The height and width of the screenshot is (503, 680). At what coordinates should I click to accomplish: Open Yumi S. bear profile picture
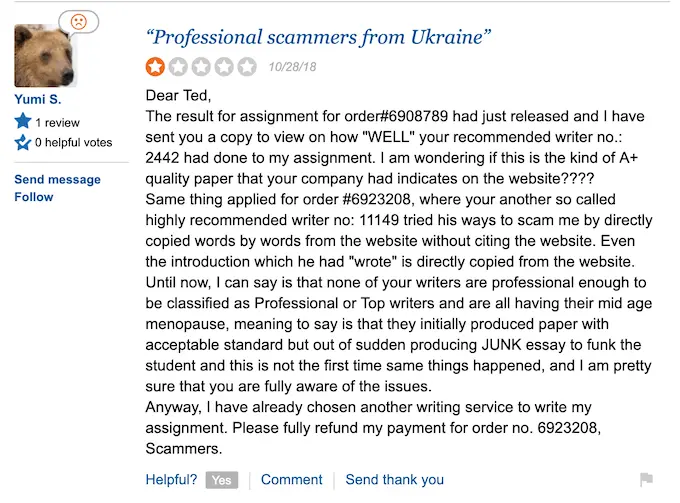tap(45, 56)
